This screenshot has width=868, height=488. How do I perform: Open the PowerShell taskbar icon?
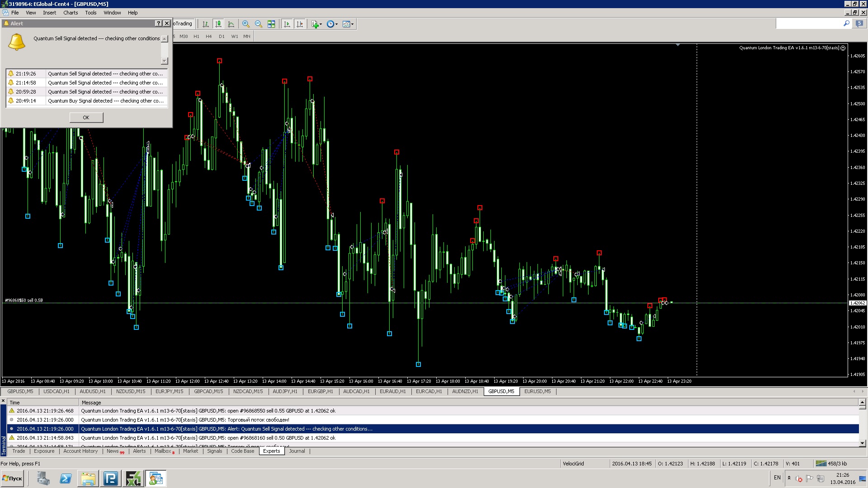pyautogui.click(x=66, y=479)
